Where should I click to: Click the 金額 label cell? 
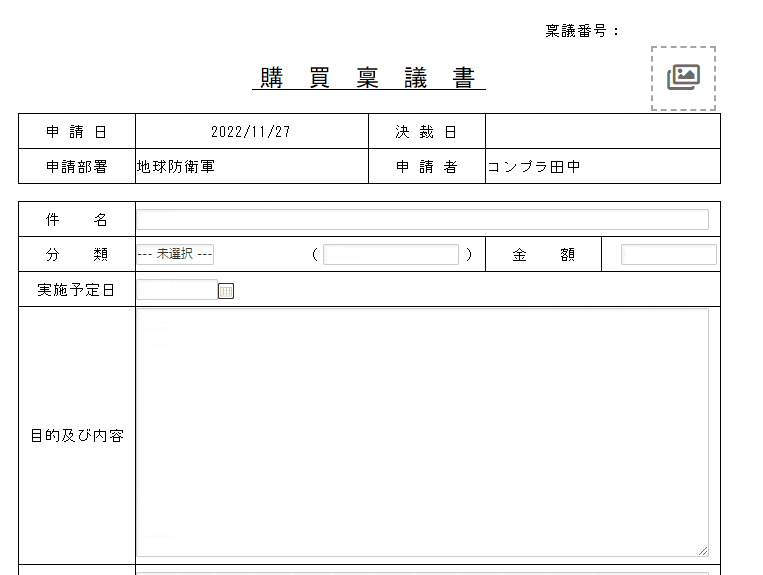point(544,254)
